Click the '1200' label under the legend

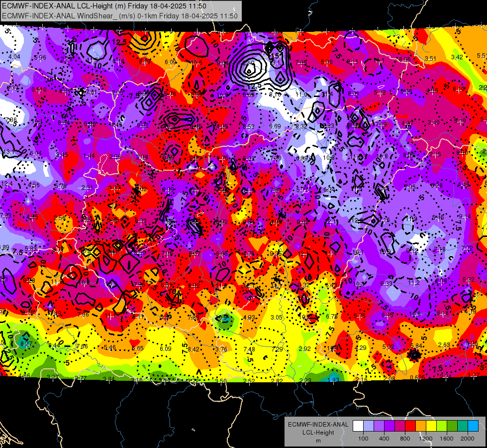pos(426,439)
